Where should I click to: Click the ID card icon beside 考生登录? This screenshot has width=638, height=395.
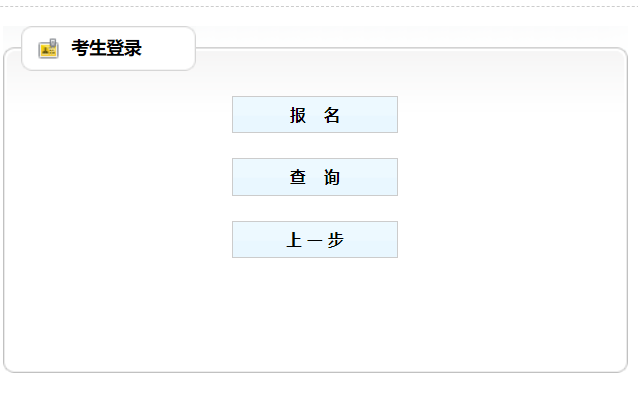click(48, 49)
